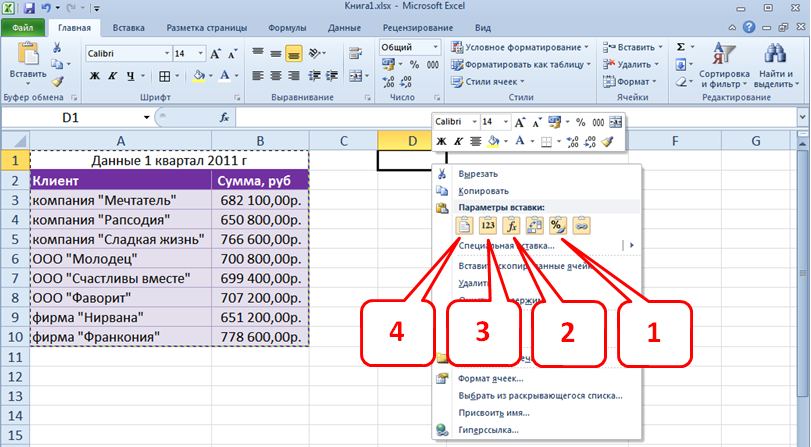Switch to the Формулы ribbon tab
Image resolution: width=811 pixels, height=447 pixels.
coord(288,29)
